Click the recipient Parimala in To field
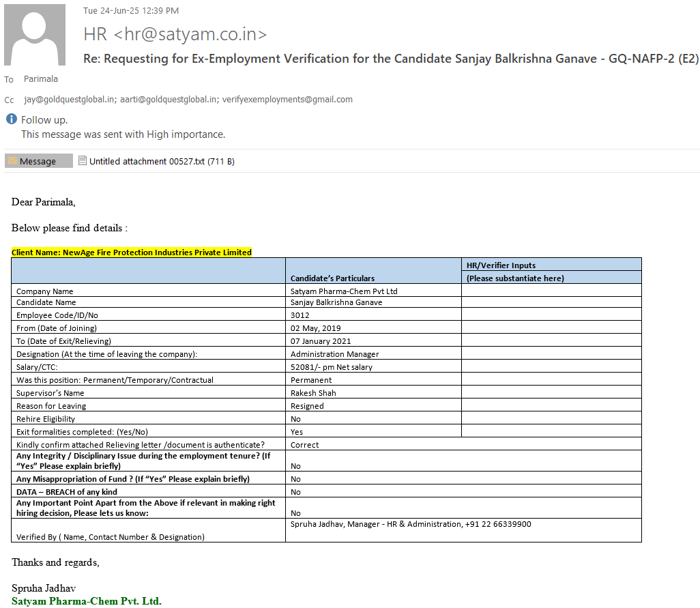Image resolution: width=700 pixels, height=608 pixels. [x=41, y=79]
